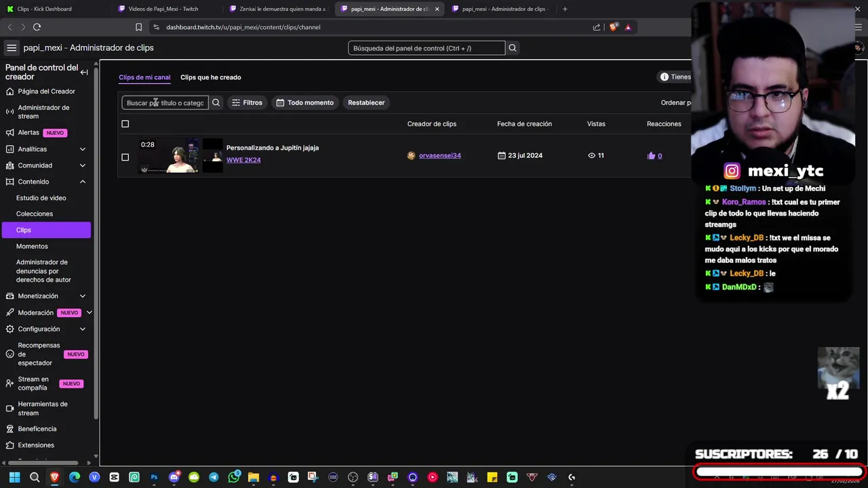
Task: Select the checkbox for the Jupitín clip
Action: (125, 157)
